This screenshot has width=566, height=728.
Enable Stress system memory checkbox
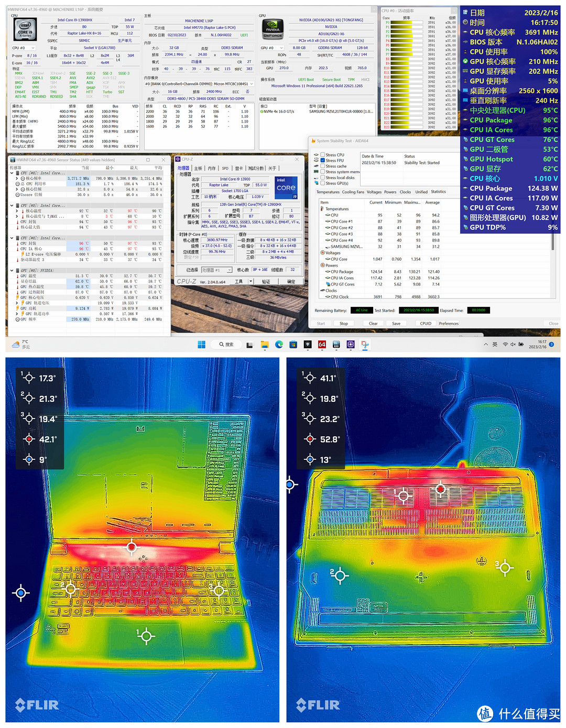(x=322, y=172)
